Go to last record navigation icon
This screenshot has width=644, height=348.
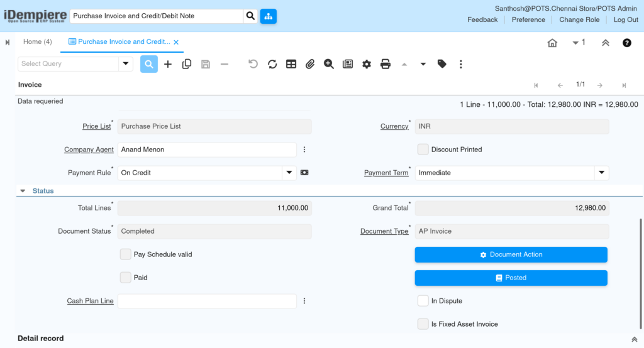coord(624,85)
